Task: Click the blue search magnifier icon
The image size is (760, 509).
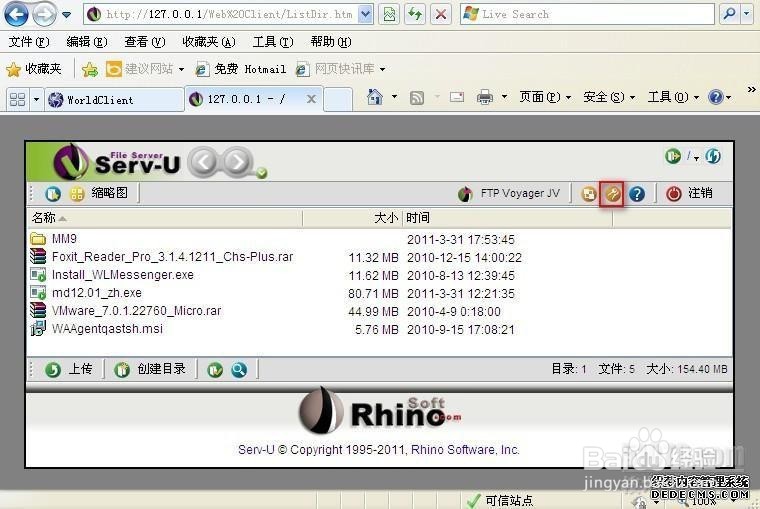Action: coord(239,370)
